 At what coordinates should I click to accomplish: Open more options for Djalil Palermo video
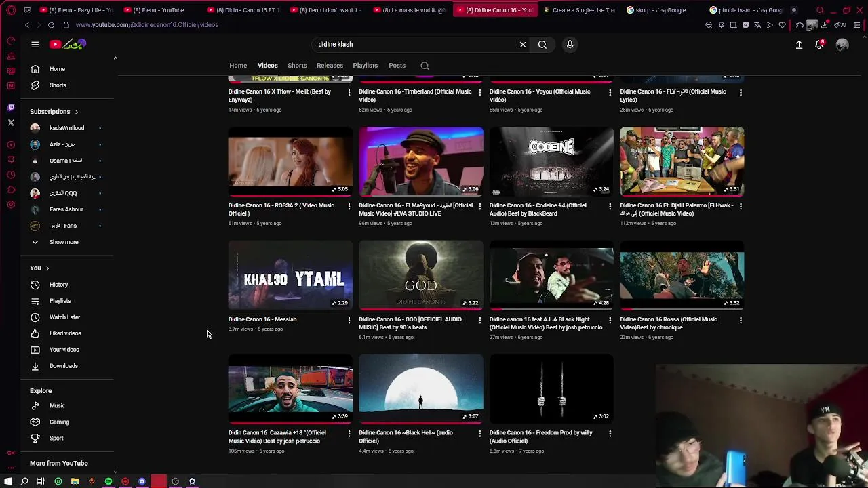(x=741, y=206)
